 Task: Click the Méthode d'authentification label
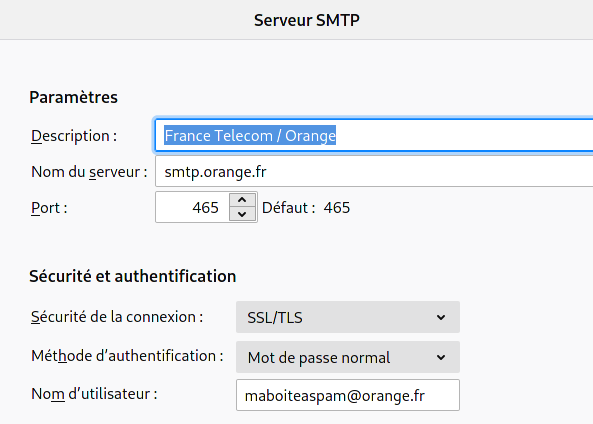point(127,356)
